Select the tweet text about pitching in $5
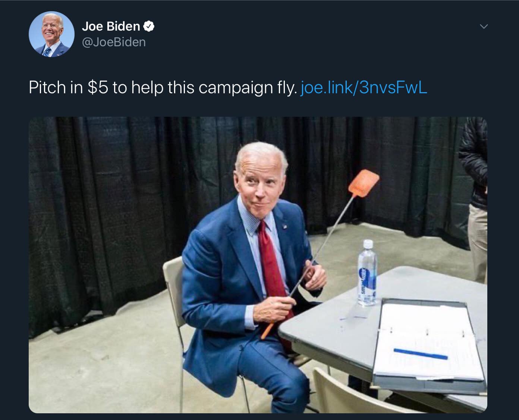This screenshot has height=420, width=519. click(x=163, y=88)
